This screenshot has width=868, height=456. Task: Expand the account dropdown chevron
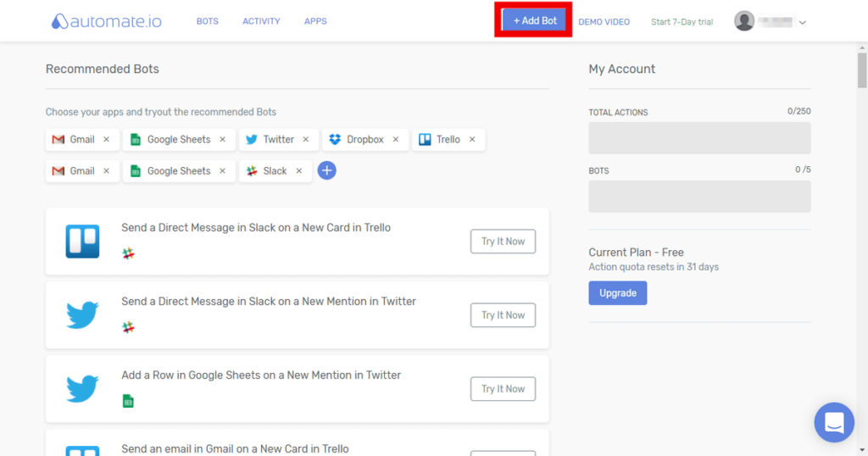tap(802, 23)
